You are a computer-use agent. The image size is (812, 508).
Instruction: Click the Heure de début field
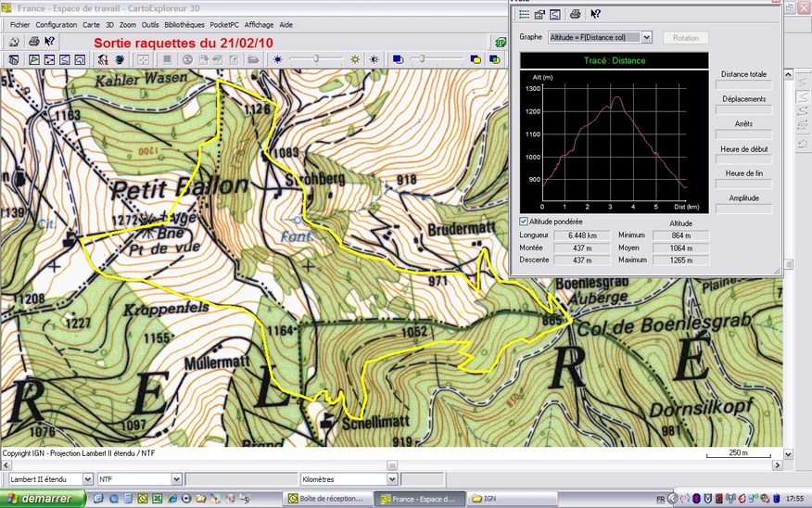tap(743, 159)
